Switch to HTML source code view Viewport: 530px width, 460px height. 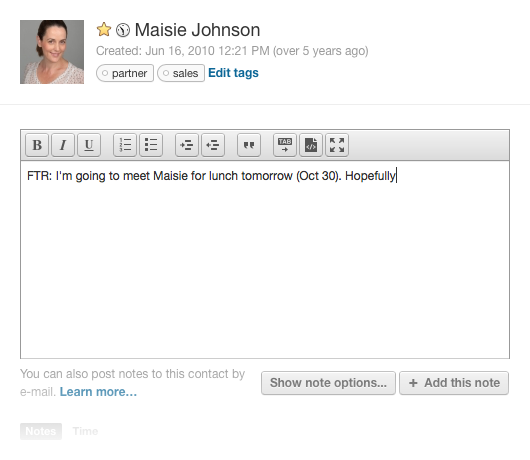point(311,145)
